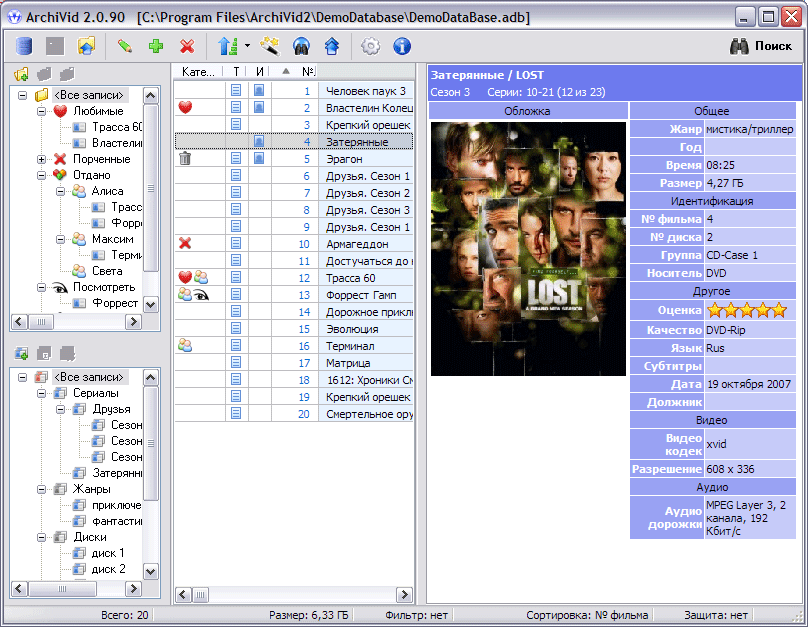808x627 pixels.
Task: Select the Друзья. Сезон 2 row
Action: coord(294,193)
